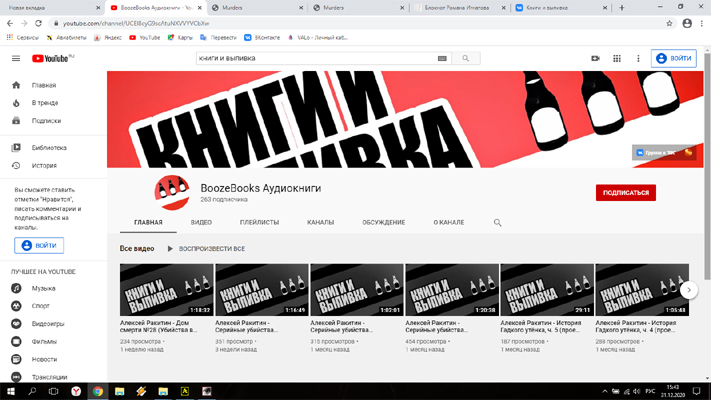Screen dimensions: 711x400
Task: Open the YouTube bookmark in bookmarks bar
Action: click(x=145, y=38)
